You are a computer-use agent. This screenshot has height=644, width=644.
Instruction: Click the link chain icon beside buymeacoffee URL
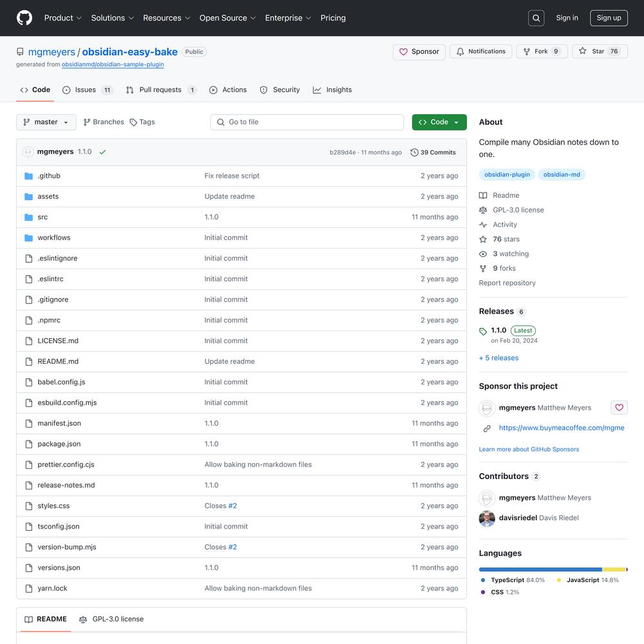click(x=487, y=428)
